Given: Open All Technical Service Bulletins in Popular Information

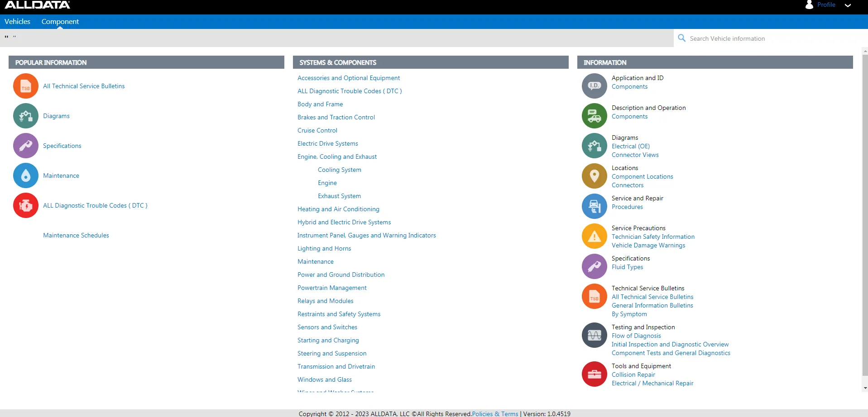Looking at the screenshot, I should (x=84, y=86).
